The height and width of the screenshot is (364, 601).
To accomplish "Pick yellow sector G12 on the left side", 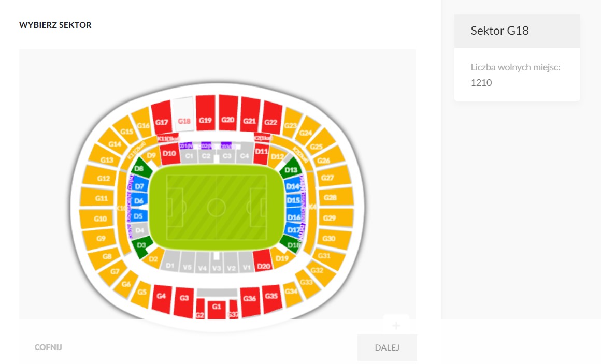I will coord(100,177).
